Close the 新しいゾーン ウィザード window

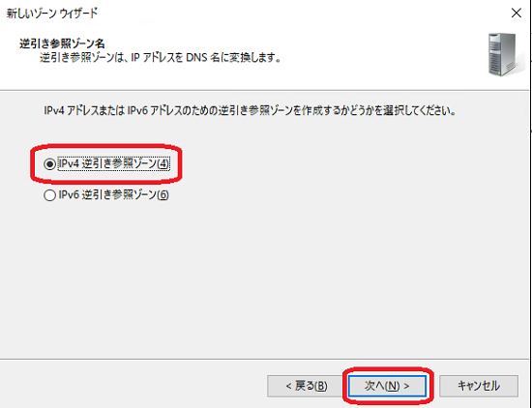(517, 14)
